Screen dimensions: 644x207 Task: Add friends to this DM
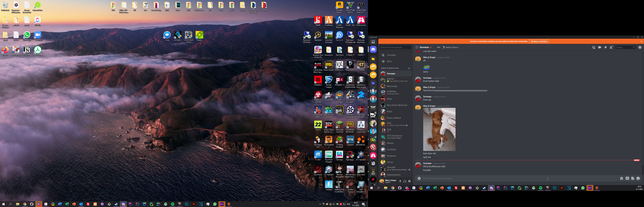(x=611, y=47)
